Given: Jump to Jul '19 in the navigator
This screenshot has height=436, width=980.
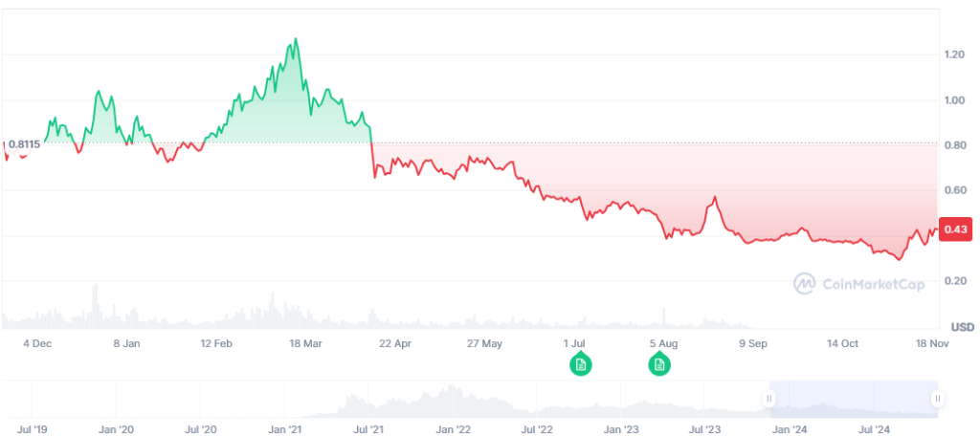Looking at the screenshot, I should [x=35, y=429].
